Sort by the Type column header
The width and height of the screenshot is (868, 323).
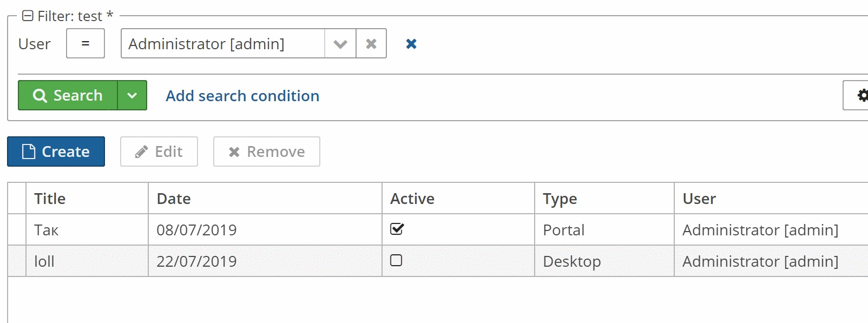[x=560, y=199]
